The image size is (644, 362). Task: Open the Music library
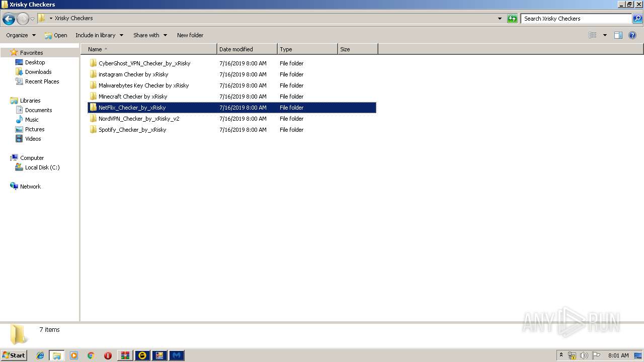coord(32,120)
